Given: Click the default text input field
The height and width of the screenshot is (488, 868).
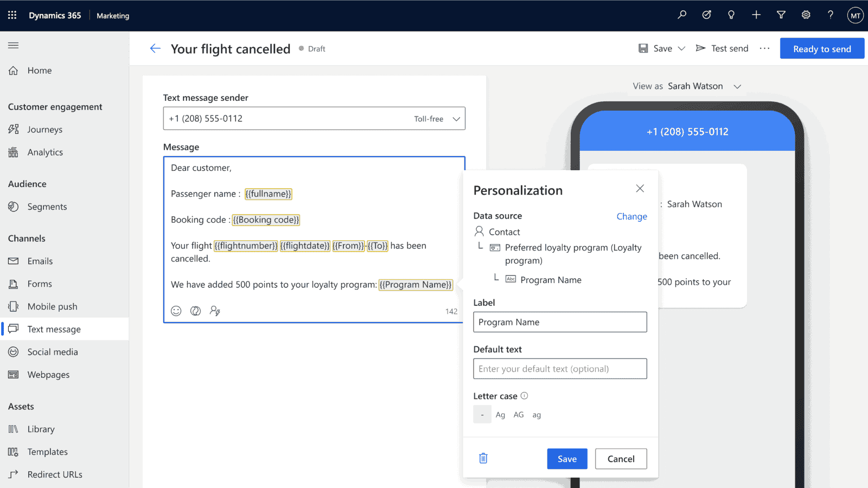Looking at the screenshot, I should point(560,369).
